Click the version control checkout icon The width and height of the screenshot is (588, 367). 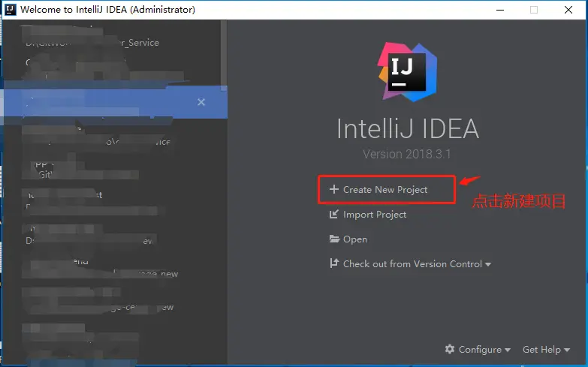pos(333,263)
